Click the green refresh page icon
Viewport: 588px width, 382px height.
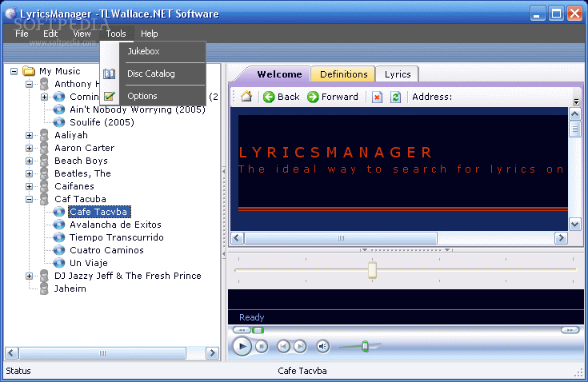point(395,97)
